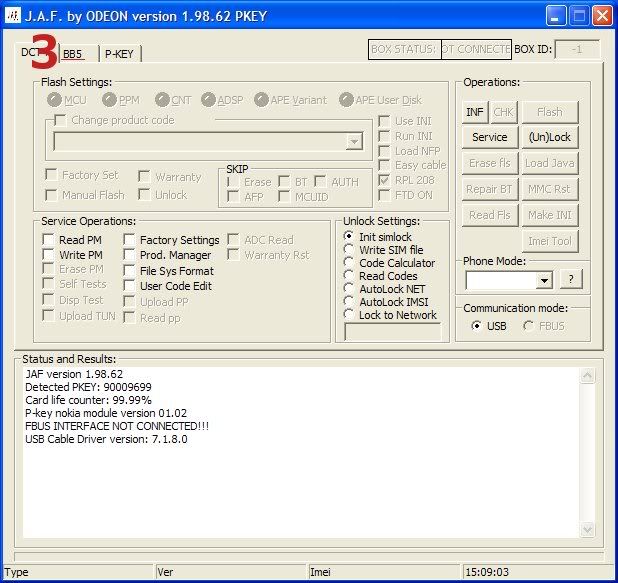
Task: Click the Read Fls button
Action: pyautogui.click(x=490, y=215)
